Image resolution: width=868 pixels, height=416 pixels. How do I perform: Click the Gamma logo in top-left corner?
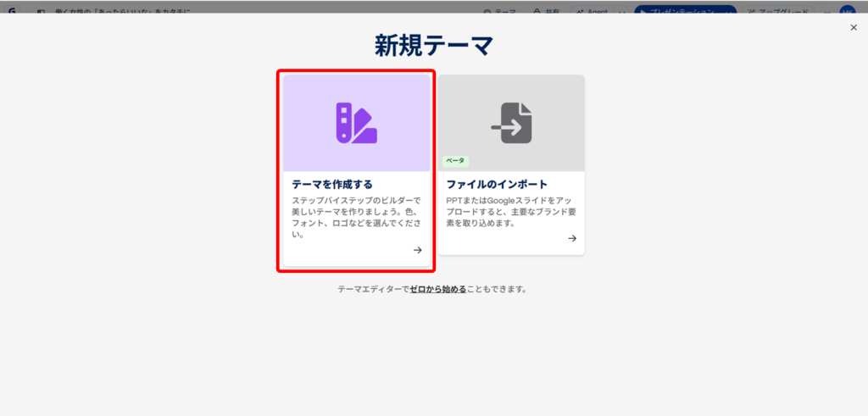coord(12,11)
